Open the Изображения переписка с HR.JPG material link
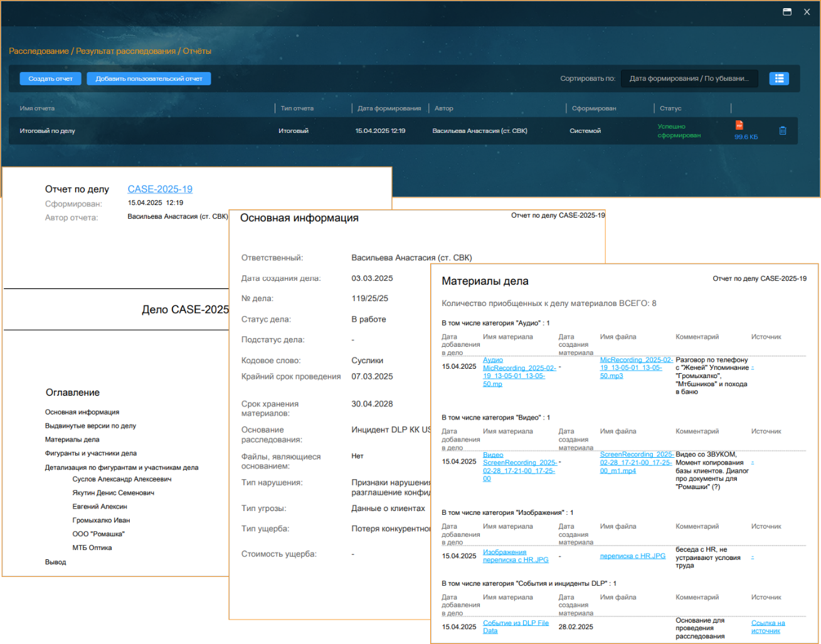The width and height of the screenshot is (821, 644). coord(516,556)
